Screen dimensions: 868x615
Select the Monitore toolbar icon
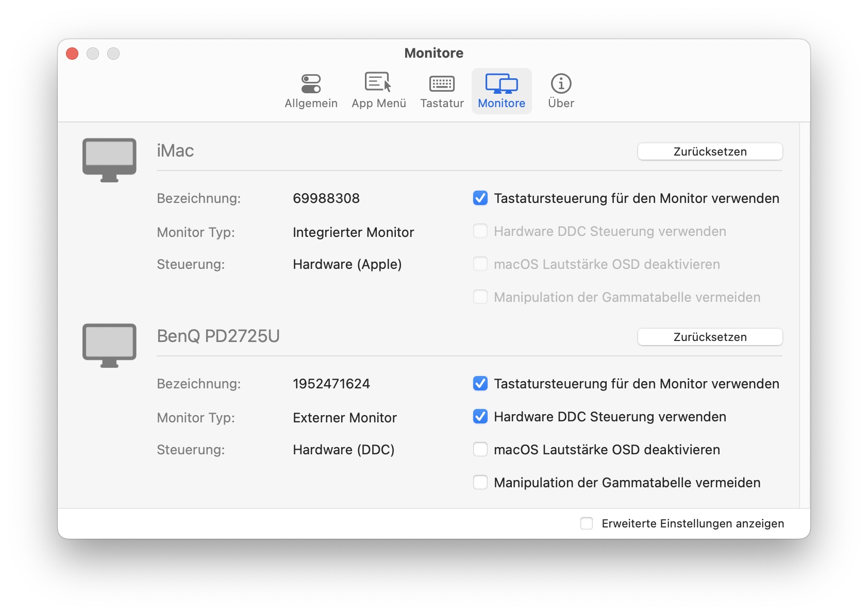(x=501, y=91)
